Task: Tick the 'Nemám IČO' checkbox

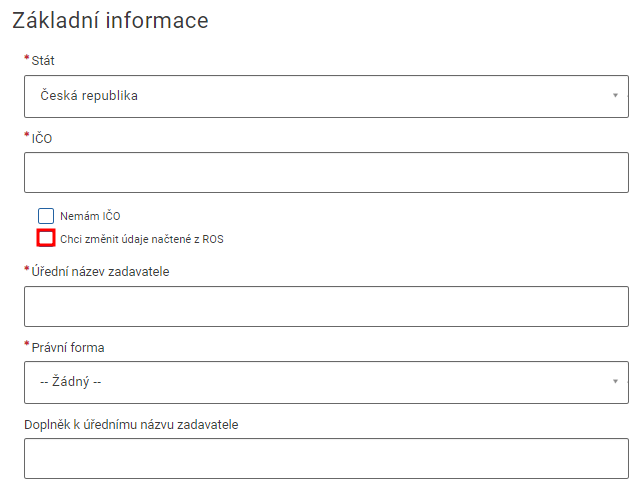Action: point(46,216)
